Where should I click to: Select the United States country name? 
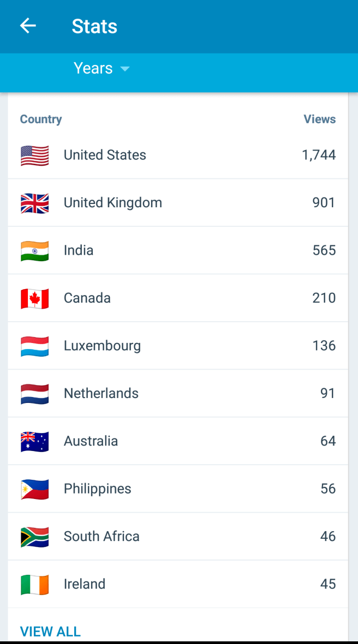pos(105,155)
